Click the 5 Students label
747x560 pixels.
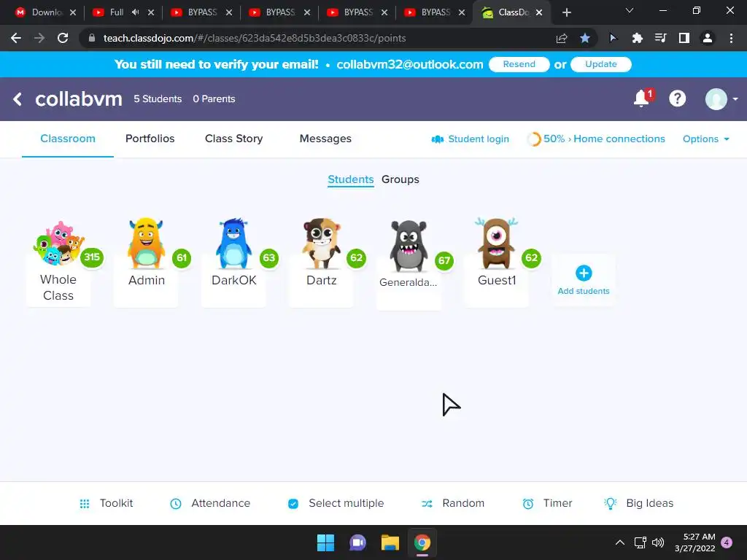click(158, 99)
